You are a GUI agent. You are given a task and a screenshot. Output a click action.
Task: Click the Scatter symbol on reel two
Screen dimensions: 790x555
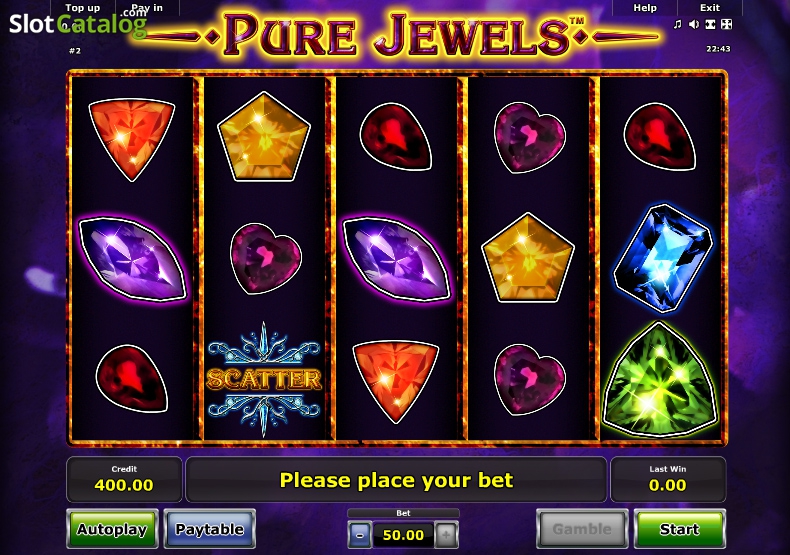(x=264, y=379)
